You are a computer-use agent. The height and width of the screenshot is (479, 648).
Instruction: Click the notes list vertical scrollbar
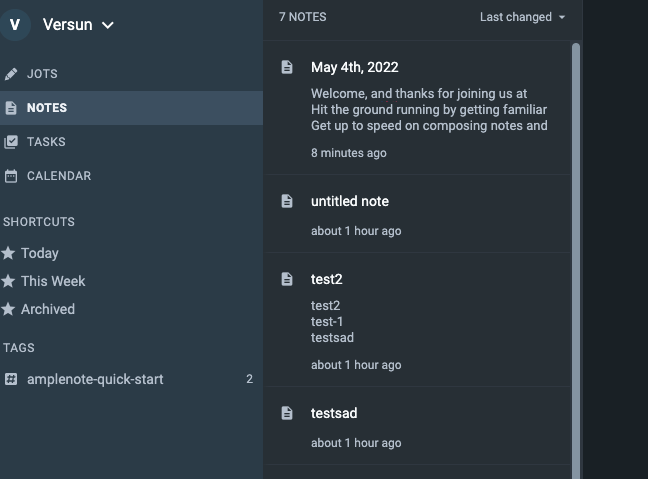(x=575, y=250)
